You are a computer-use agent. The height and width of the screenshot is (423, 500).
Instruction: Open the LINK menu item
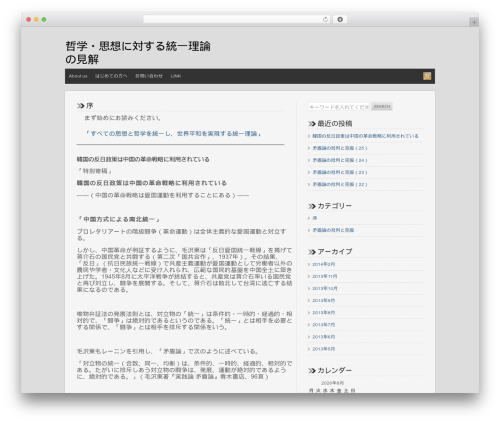coord(176,76)
